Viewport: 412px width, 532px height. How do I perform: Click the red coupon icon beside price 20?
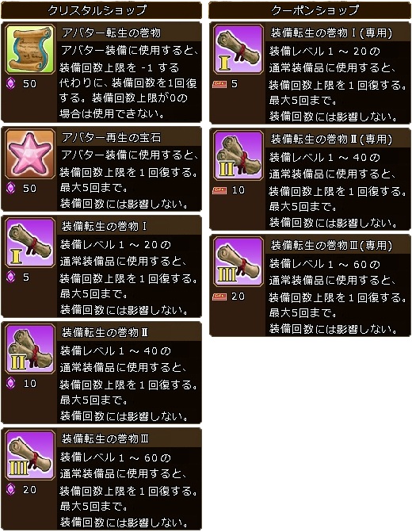click(219, 297)
